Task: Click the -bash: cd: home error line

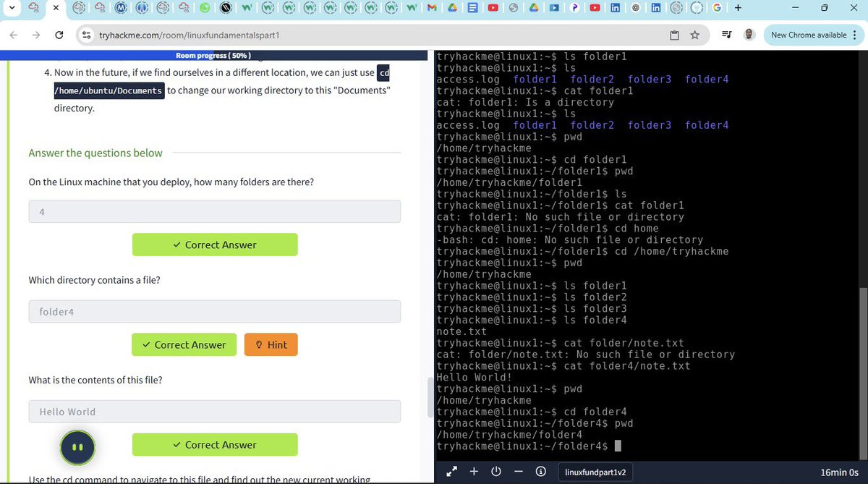Action: pos(570,239)
